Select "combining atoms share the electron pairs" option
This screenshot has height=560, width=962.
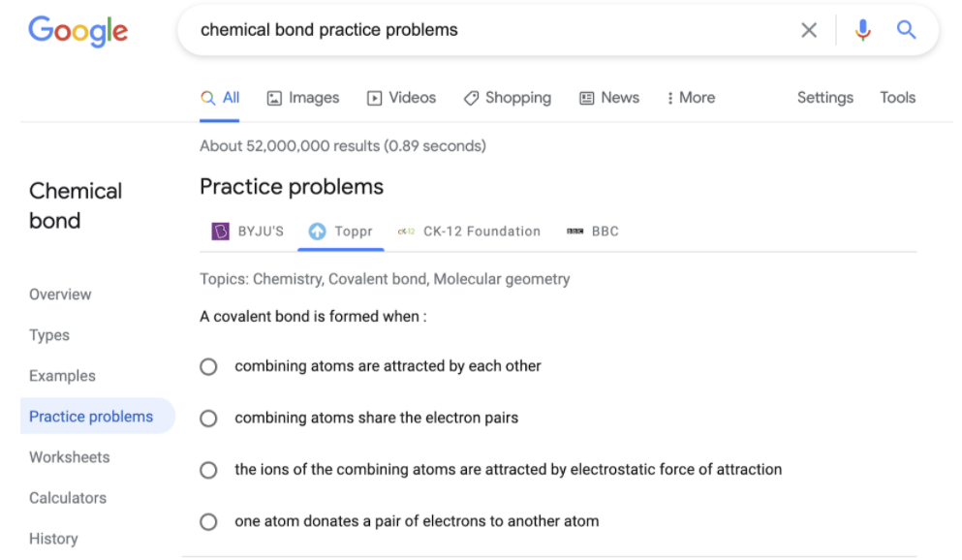208,419
